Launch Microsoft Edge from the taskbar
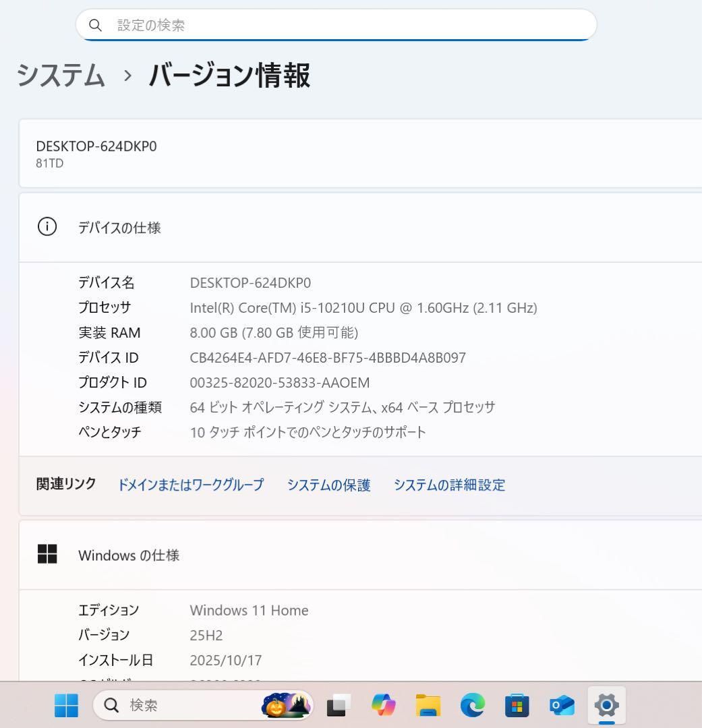The image size is (702, 728). [472, 705]
